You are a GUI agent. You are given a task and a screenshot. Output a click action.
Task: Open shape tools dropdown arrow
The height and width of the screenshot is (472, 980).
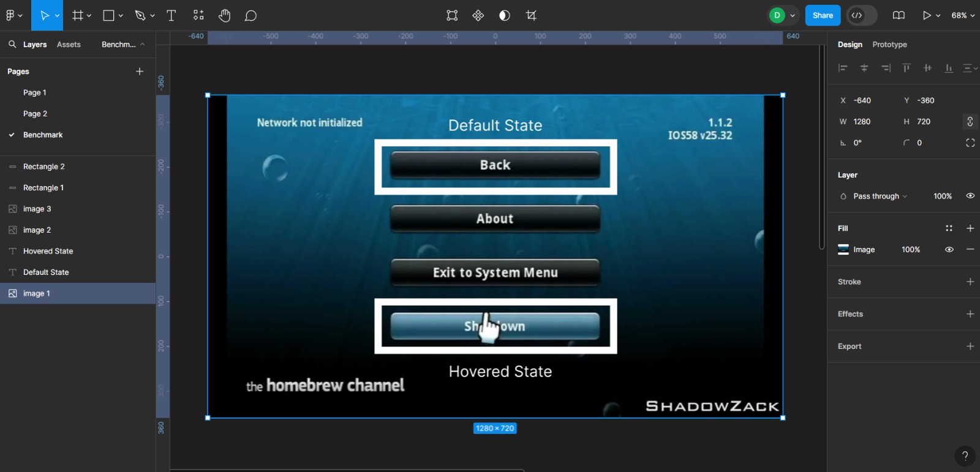[121, 15]
